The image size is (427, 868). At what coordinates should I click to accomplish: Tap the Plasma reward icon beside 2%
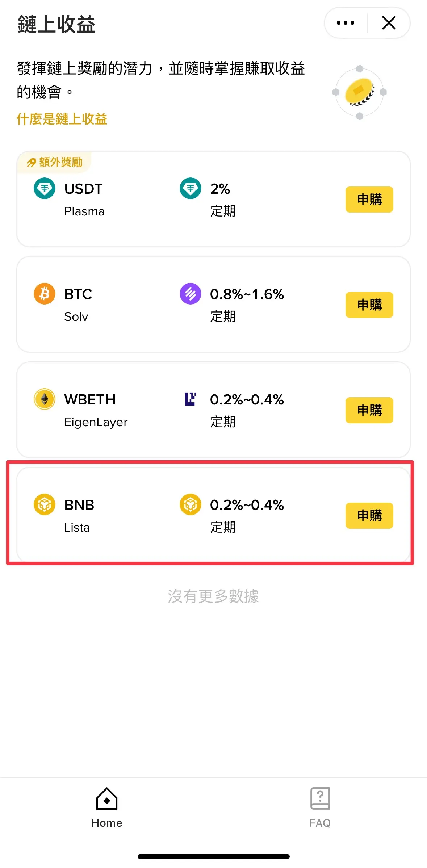(x=191, y=188)
